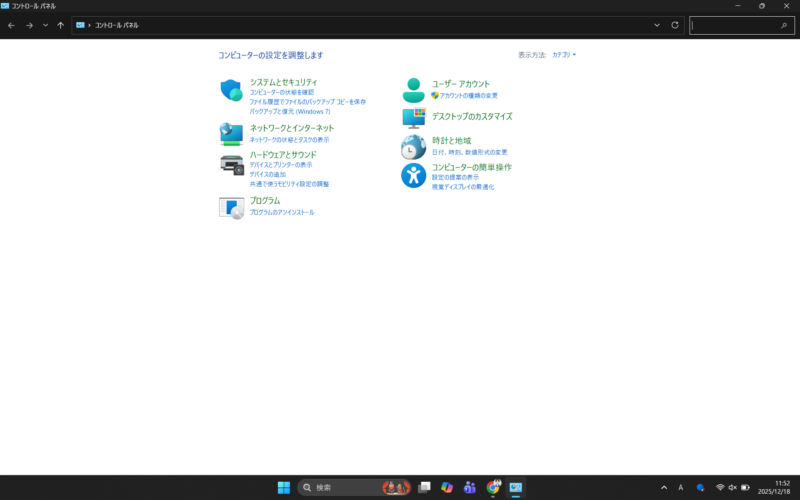Open the システムとセキュリティ shield icon
The image size is (800, 500).
click(x=231, y=90)
